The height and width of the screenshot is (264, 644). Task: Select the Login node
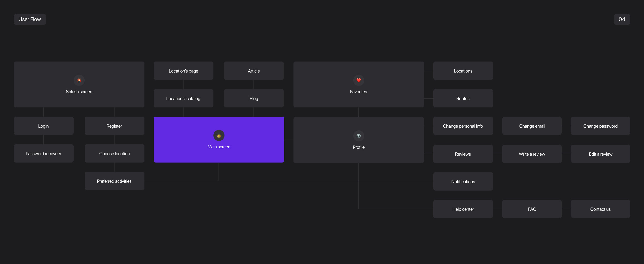43,126
